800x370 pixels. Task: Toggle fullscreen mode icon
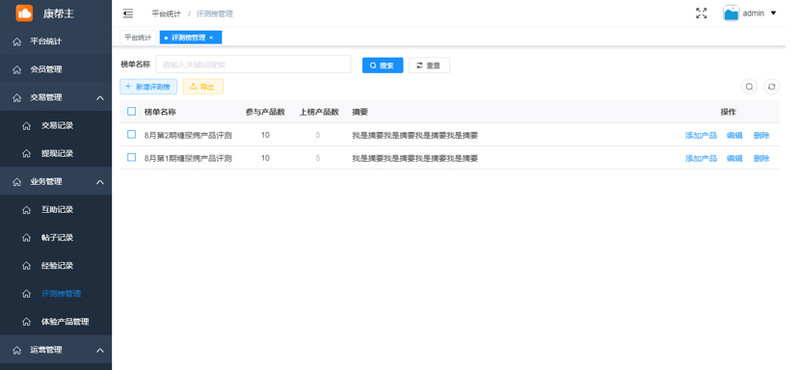(x=702, y=13)
